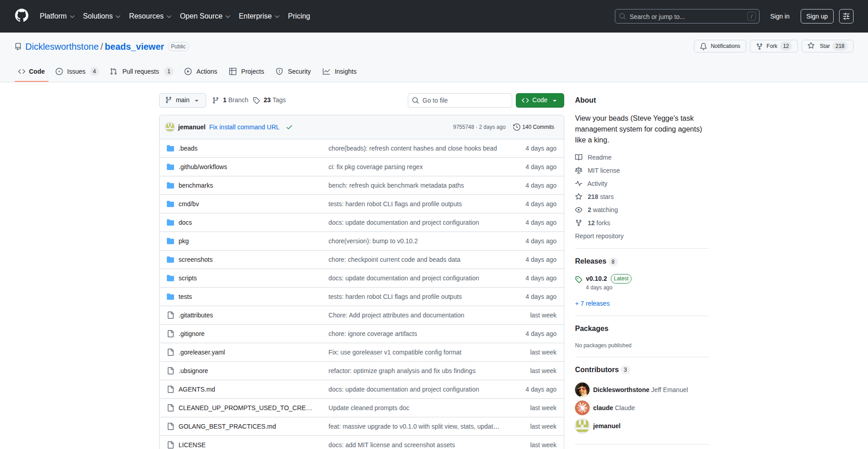868x449 pixels.
Task: Fork the repository
Action: (773, 46)
